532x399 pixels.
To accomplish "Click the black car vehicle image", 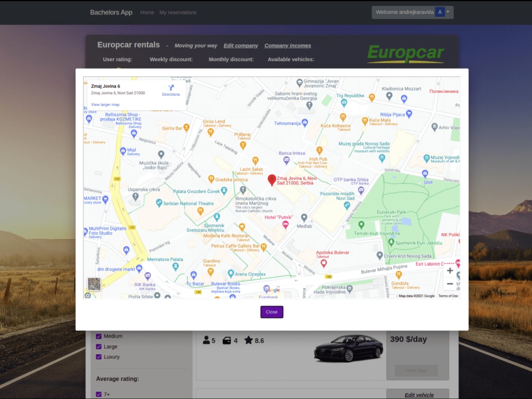I will point(348,348).
